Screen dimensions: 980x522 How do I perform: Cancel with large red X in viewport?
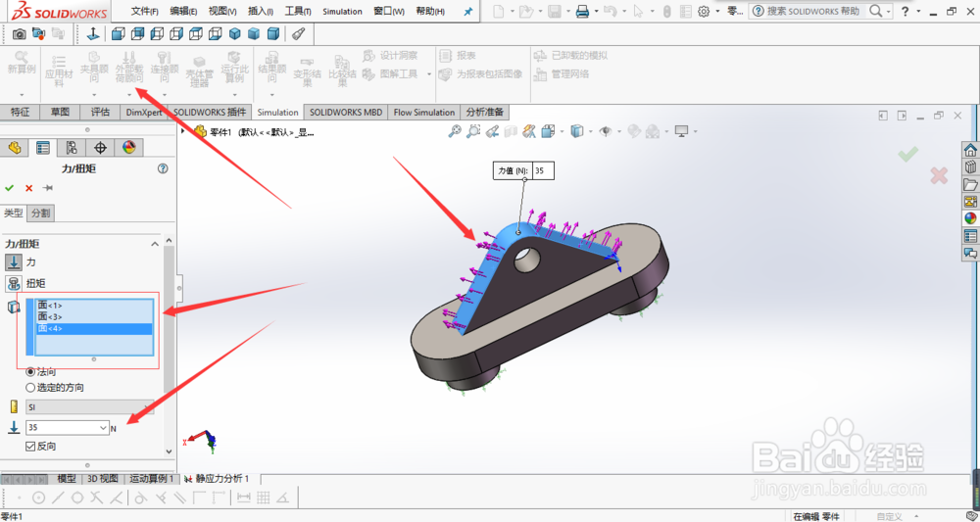939,175
